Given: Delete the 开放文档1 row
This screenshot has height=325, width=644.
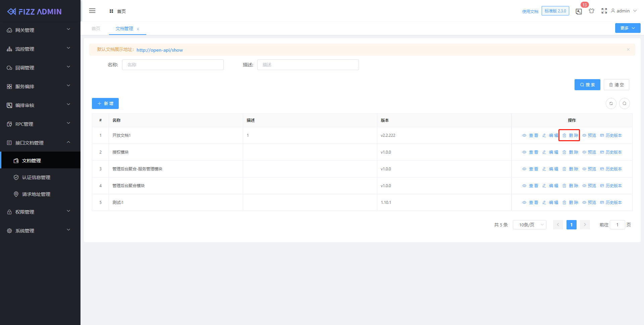Looking at the screenshot, I should click(570, 136).
